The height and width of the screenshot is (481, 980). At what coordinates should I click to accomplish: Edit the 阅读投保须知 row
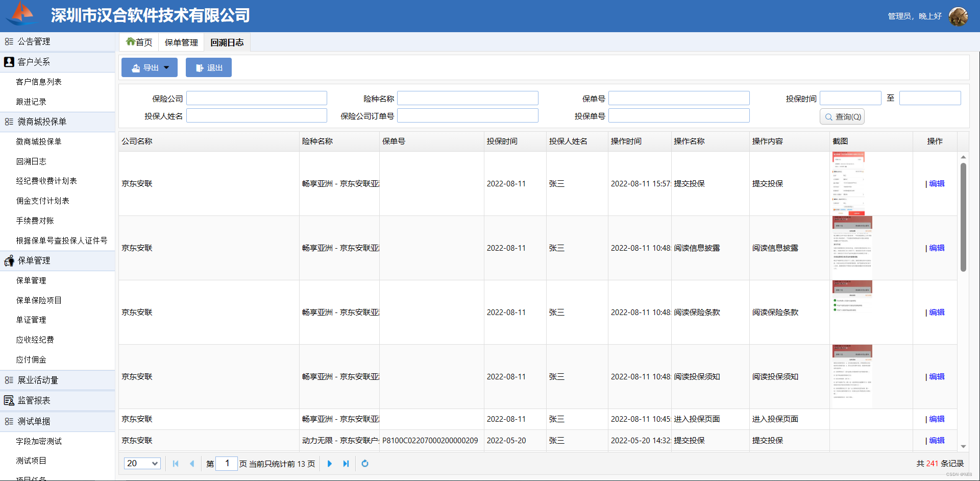click(x=937, y=377)
